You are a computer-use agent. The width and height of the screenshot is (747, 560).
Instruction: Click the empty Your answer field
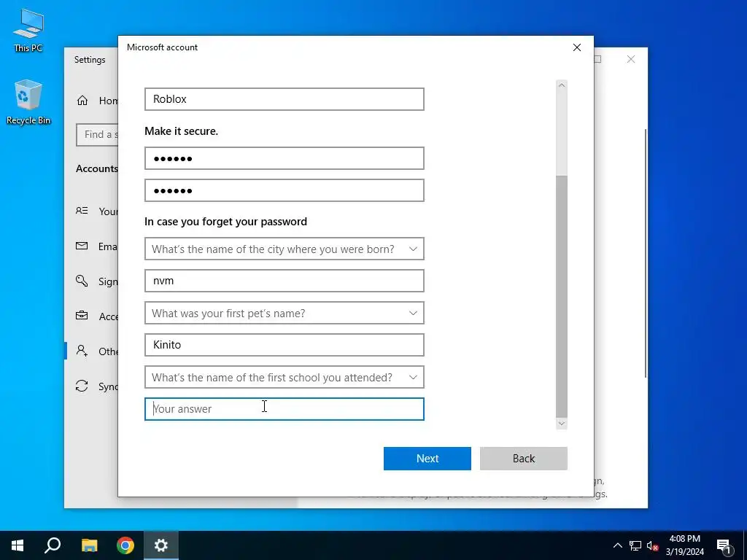285,409
